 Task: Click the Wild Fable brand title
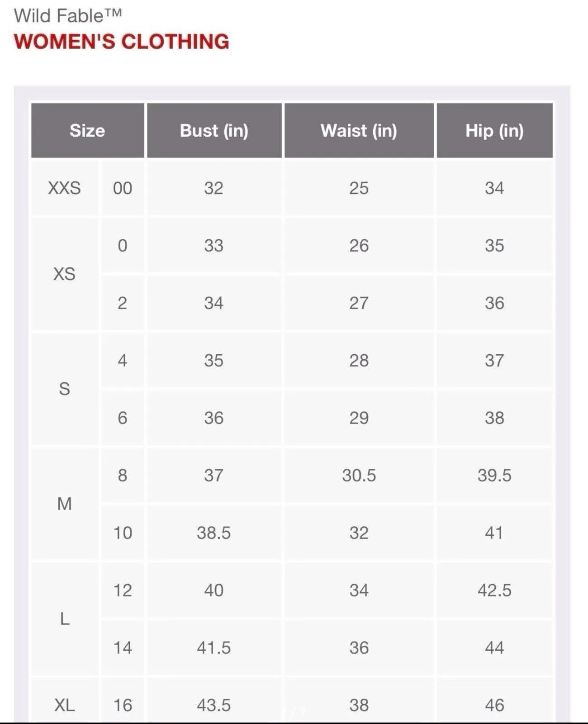[x=68, y=16]
